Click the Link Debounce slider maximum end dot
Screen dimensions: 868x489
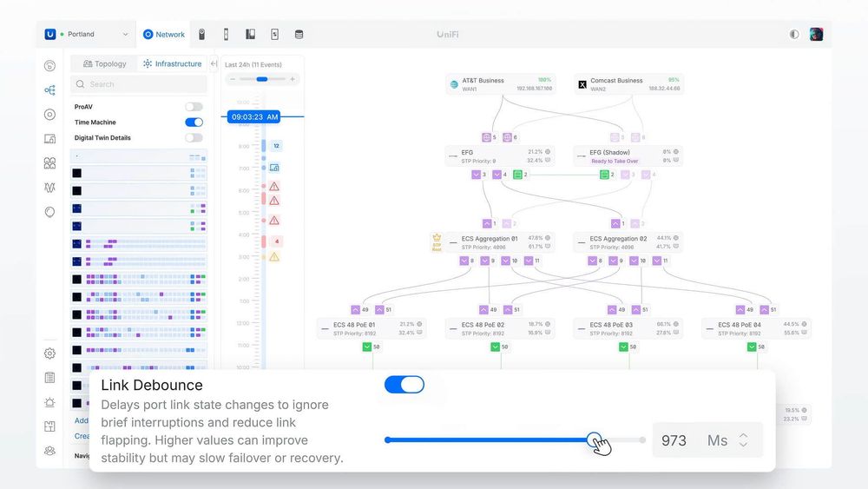pos(642,440)
